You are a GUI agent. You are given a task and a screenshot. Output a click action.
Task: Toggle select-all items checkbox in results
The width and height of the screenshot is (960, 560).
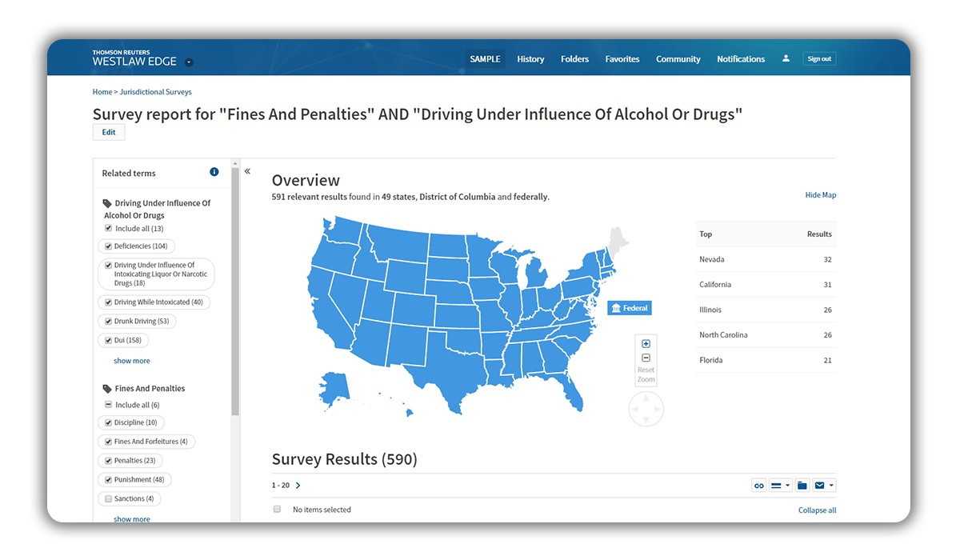click(277, 509)
